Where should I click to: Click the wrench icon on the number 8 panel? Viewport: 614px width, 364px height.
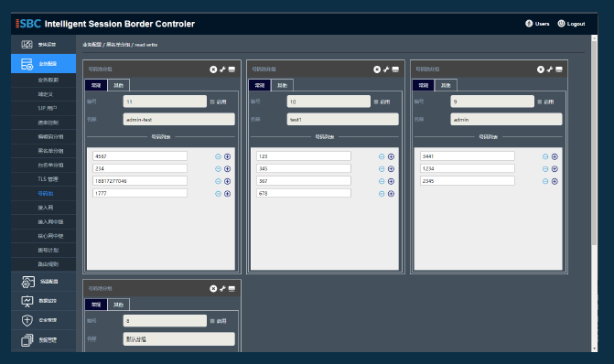[222, 288]
